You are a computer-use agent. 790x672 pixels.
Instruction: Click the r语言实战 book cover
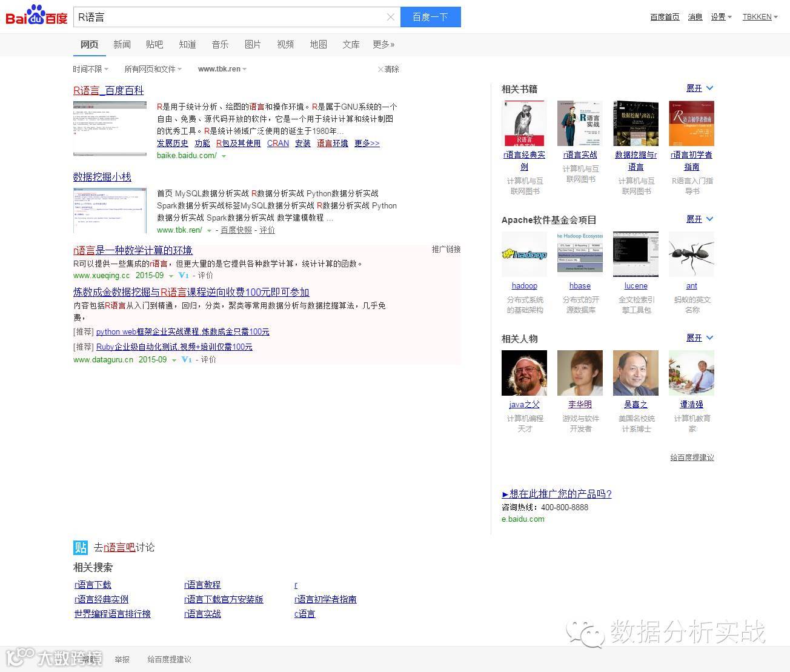580,123
